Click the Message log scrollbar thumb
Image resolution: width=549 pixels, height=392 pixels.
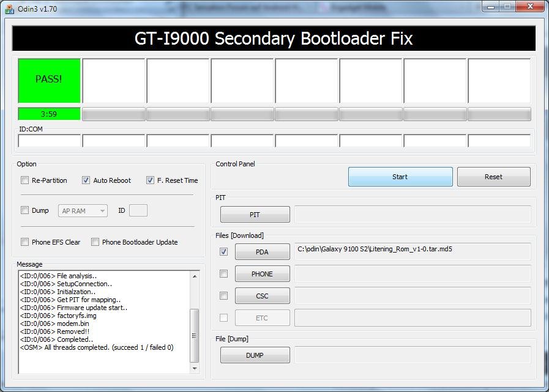click(195, 336)
